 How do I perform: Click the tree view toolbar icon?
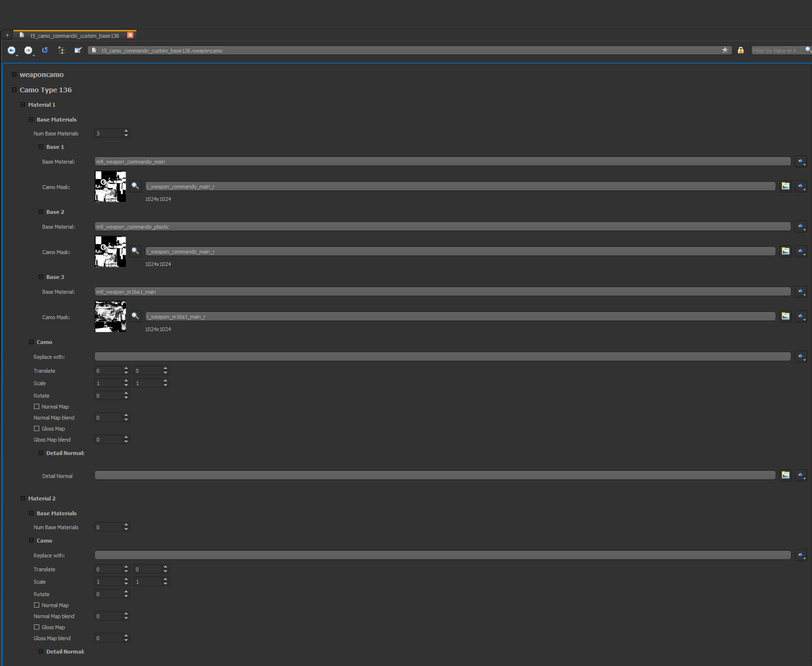(x=62, y=50)
